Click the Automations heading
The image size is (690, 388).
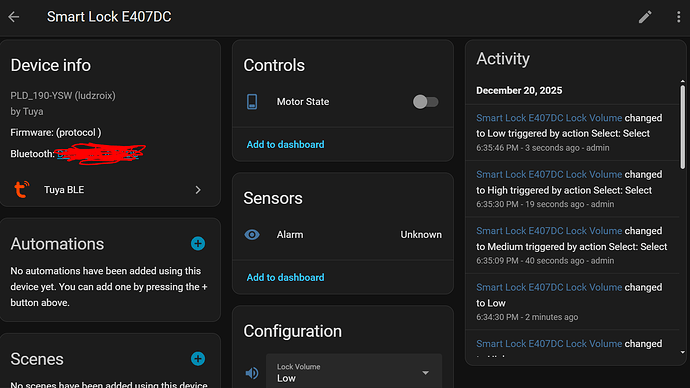point(57,244)
